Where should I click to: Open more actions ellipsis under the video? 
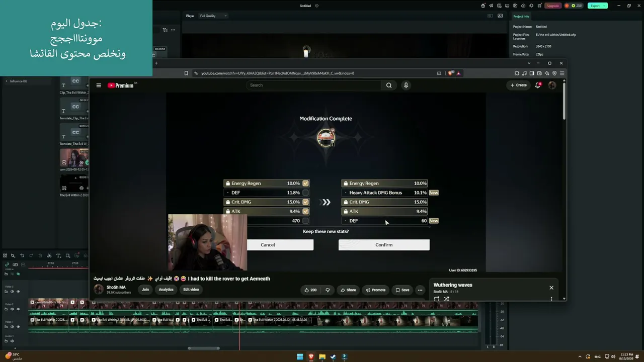(x=420, y=290)
